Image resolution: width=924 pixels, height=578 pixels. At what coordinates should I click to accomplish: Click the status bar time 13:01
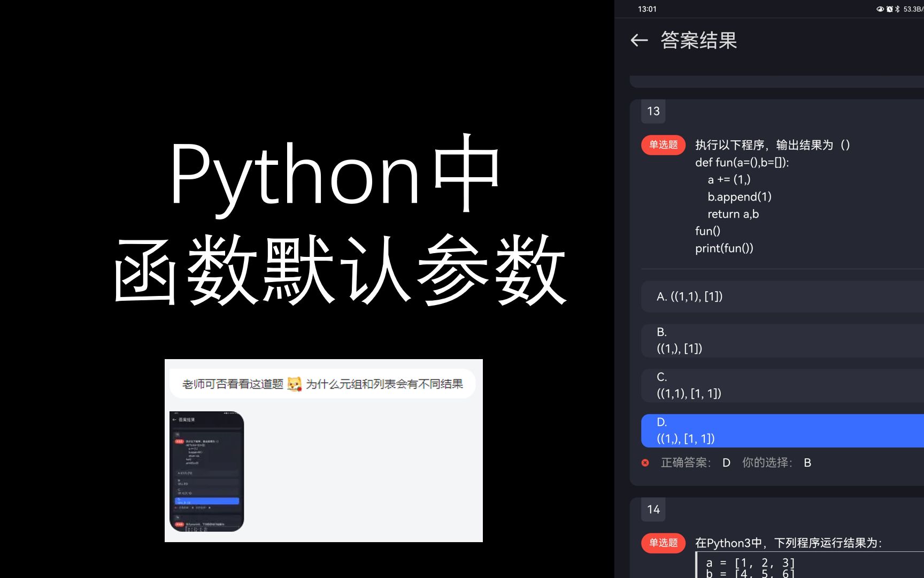click(647, 9)
